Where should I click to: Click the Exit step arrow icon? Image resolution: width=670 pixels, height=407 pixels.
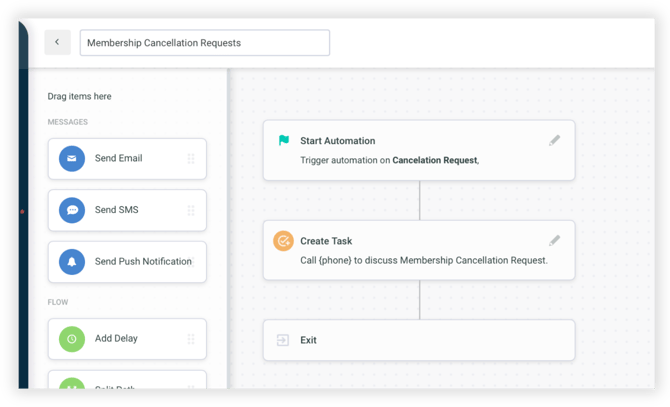284,340
